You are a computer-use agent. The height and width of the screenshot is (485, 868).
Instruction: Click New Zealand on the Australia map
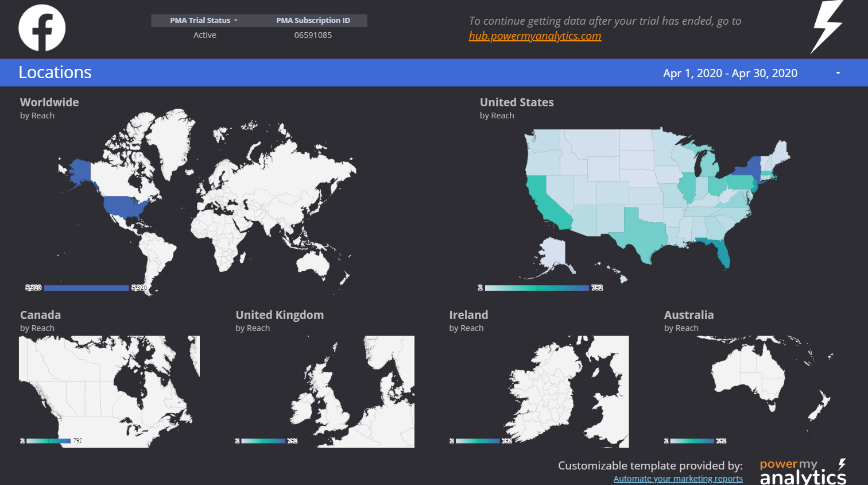coord(819,406)
